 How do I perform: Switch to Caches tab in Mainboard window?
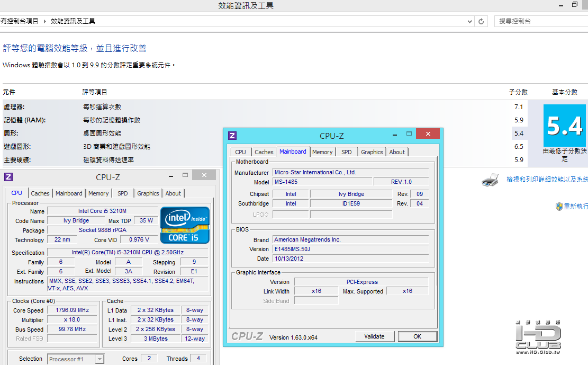pyautogui.click(x=264, y=152)
